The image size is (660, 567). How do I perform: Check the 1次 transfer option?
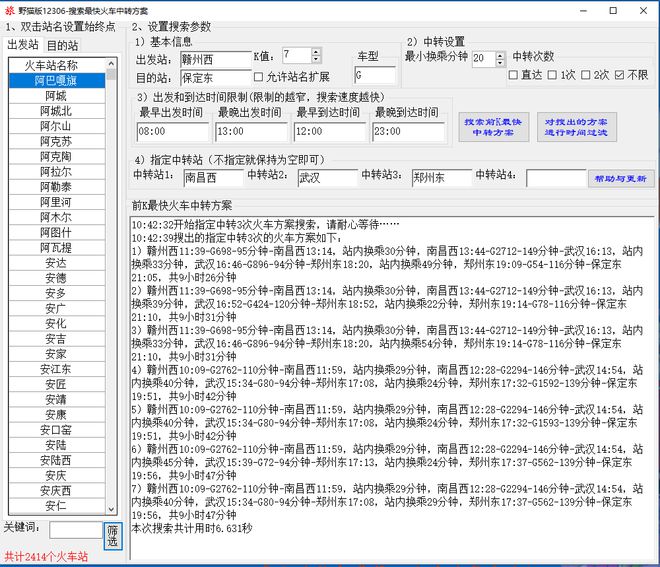[552, 75]
